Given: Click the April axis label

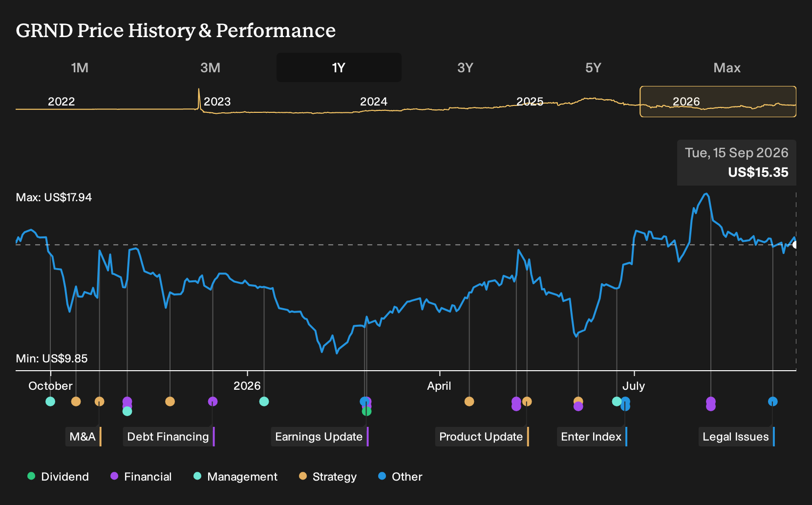Looking at the screenshot, I should pos(439,386).
